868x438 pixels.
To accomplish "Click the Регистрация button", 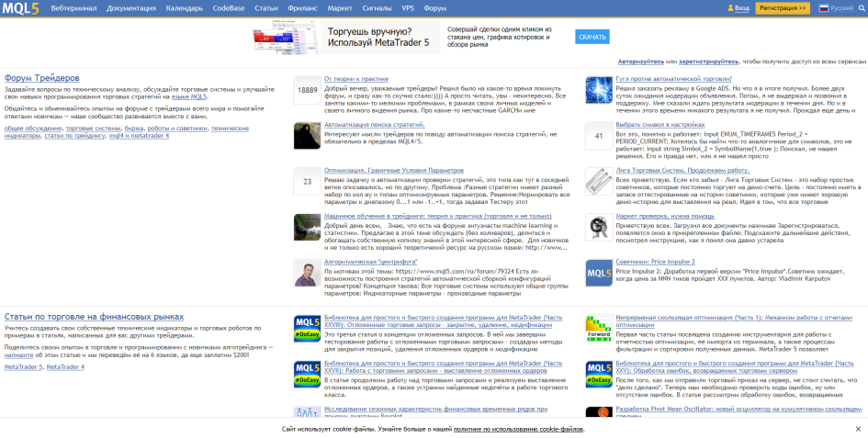I will click(783, 8).
